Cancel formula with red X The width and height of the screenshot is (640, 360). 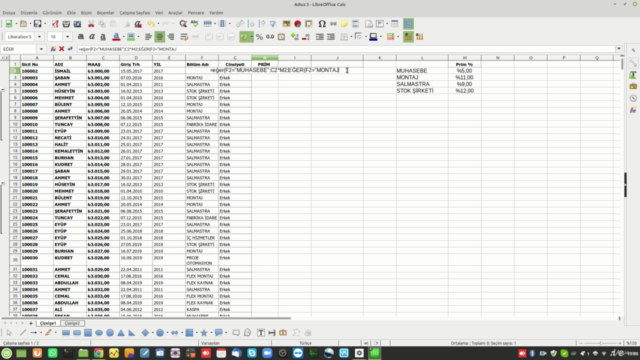pos(62,49)
